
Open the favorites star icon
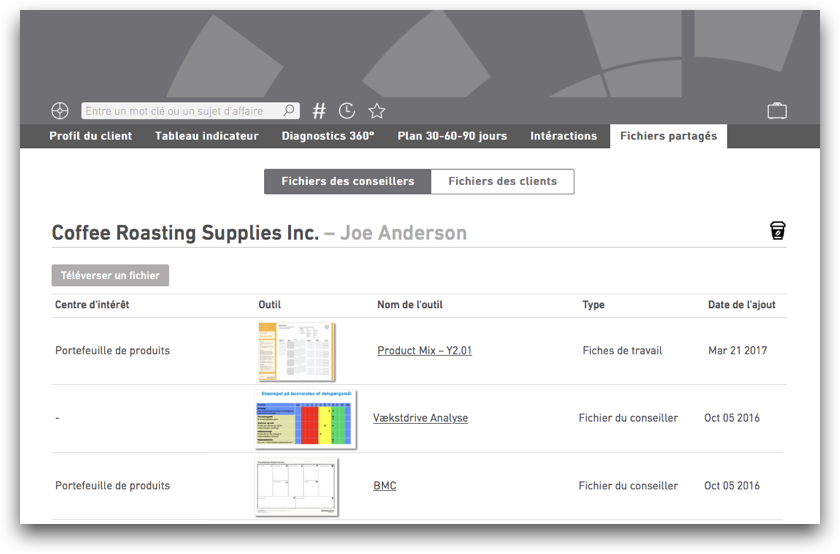tap(377, 111)
